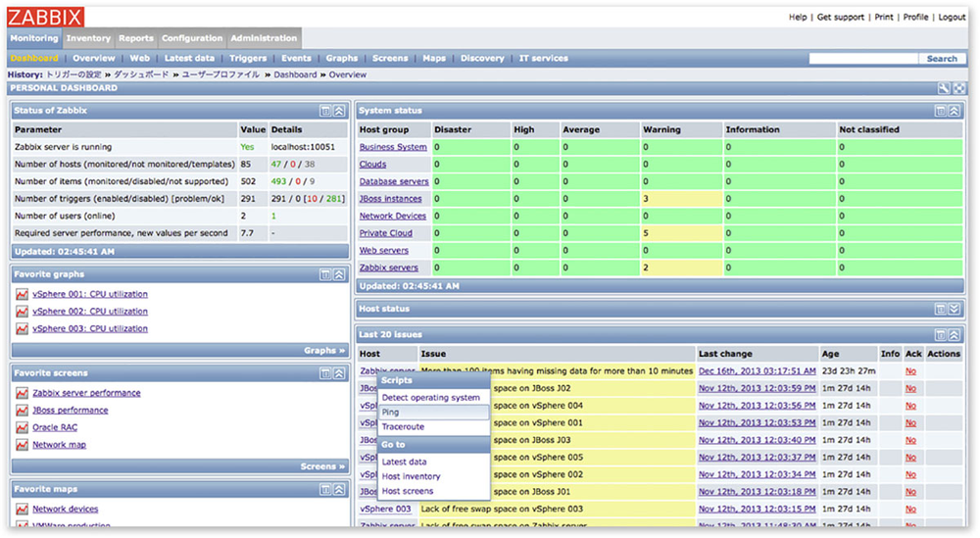Collapse the Status of Zabbix widget
This screenshot has width=980, height=538.
(x=339, y=111)
